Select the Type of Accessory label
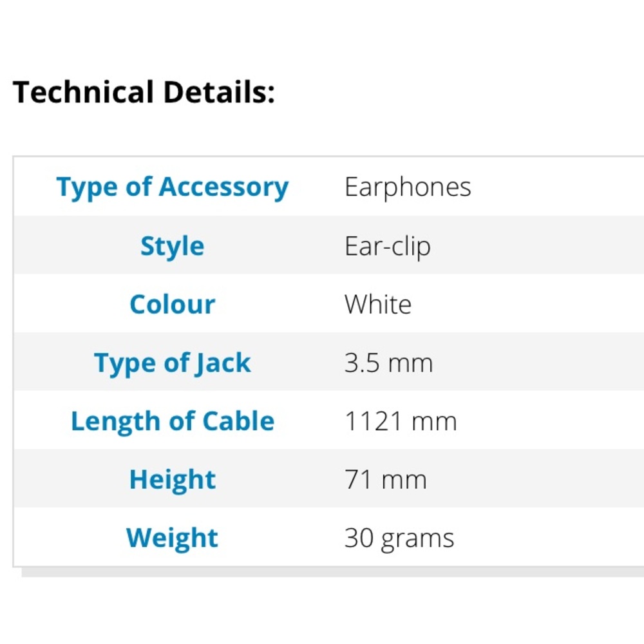644x644 pixels. click(173, 187)
